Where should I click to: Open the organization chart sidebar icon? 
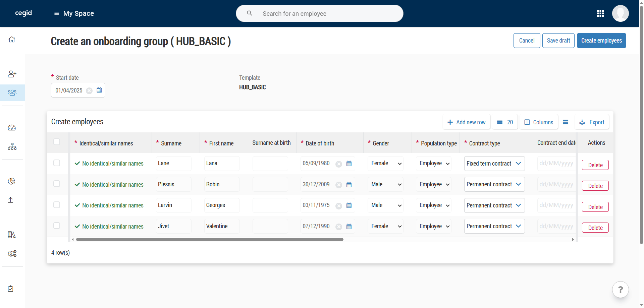pyautogui.click(x=12, y=146)
